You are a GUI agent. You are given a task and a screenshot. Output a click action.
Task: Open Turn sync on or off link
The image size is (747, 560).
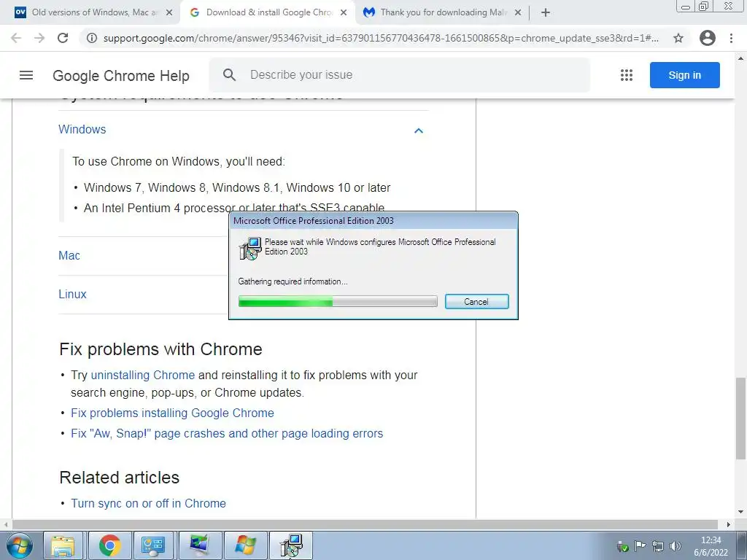(x=148, y=503)
